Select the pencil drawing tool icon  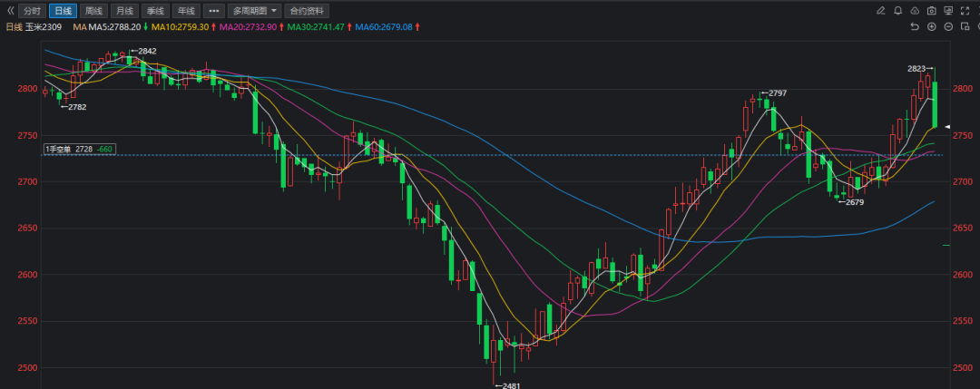click(x=880, y=11)
